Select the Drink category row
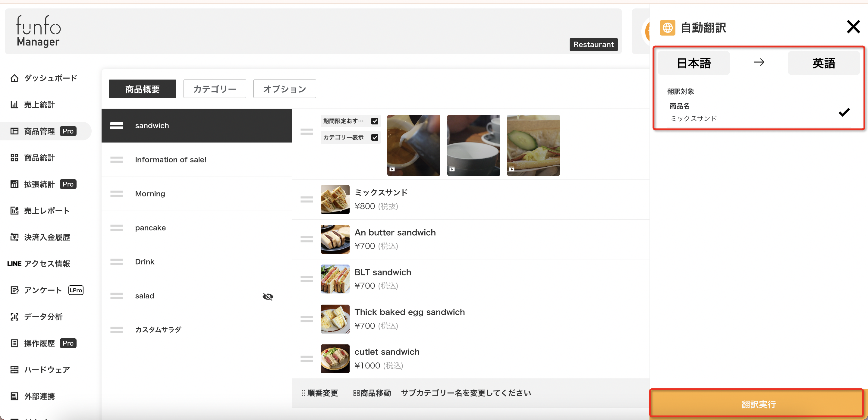Screen dimensions: 868x420 click(197, 262)
